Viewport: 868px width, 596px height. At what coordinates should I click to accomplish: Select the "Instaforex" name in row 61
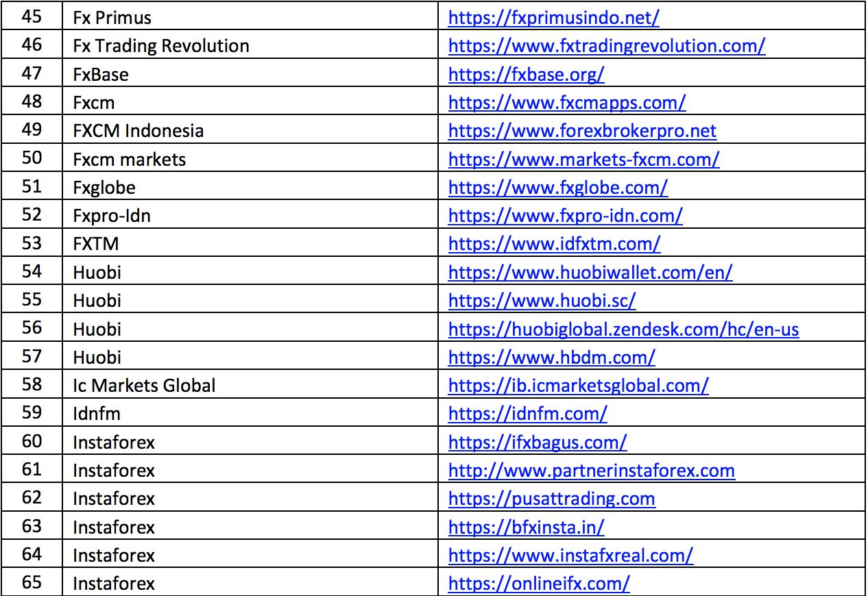pos(114,471)
